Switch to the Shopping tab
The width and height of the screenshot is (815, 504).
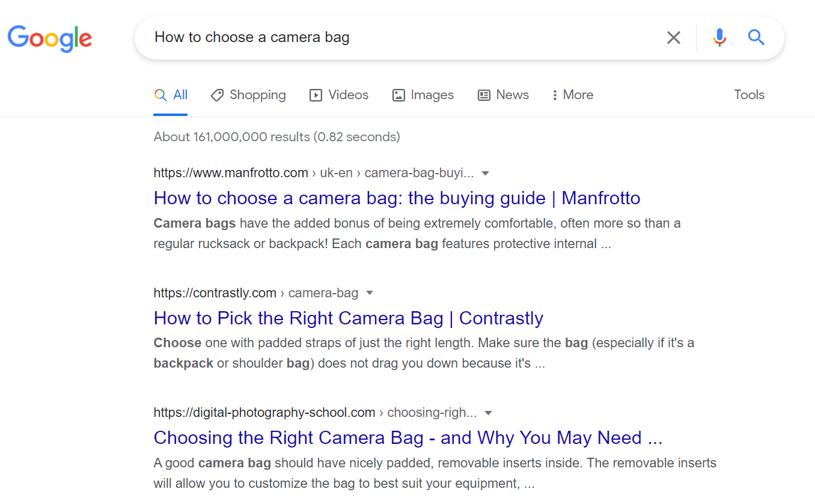click(x=248, y=95)
